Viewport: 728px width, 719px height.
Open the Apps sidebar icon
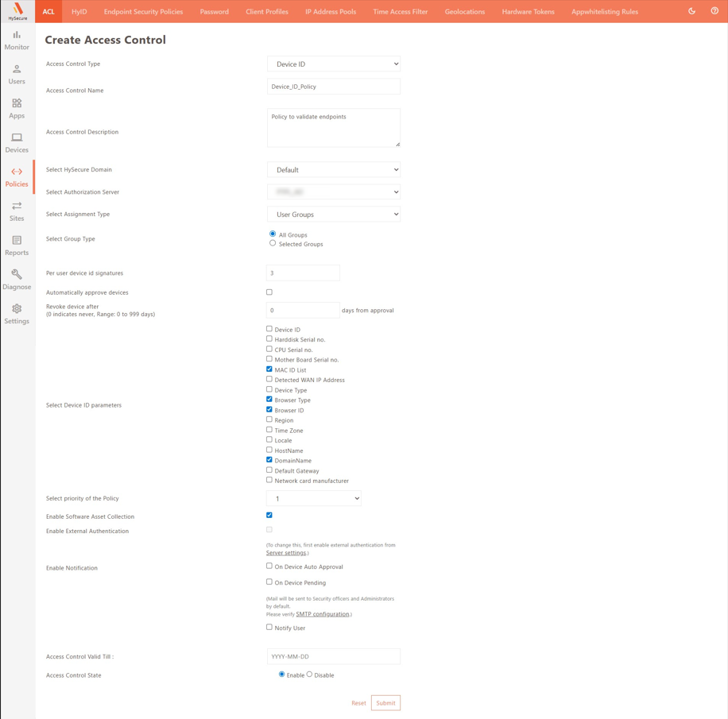point(17,108)
